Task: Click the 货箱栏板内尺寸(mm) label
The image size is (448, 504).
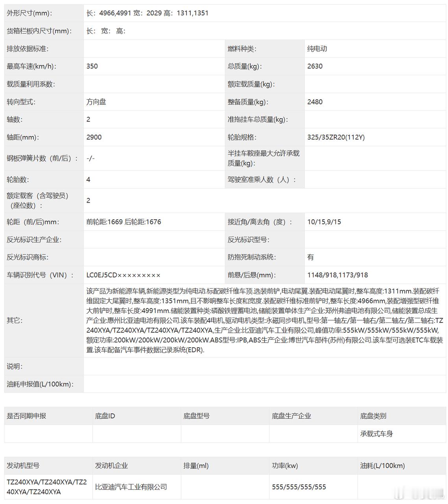Action: [39, 31]
